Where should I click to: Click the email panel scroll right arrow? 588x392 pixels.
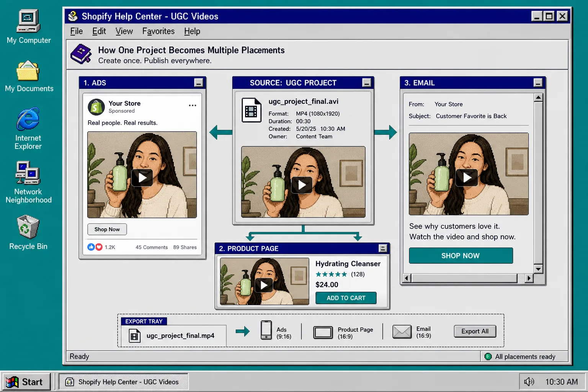(x=529, y=278)
